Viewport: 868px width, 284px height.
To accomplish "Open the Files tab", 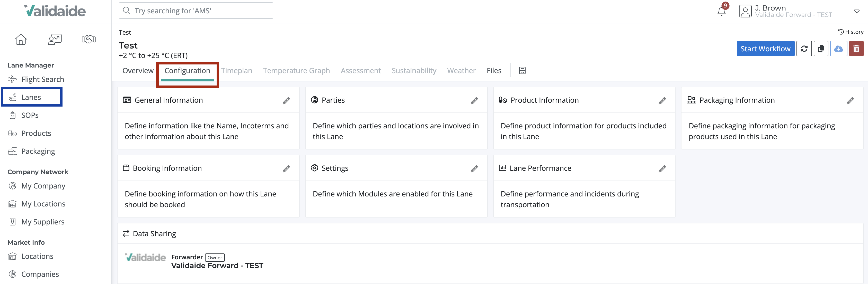I will pyautogui.click(x=494, y=71).
